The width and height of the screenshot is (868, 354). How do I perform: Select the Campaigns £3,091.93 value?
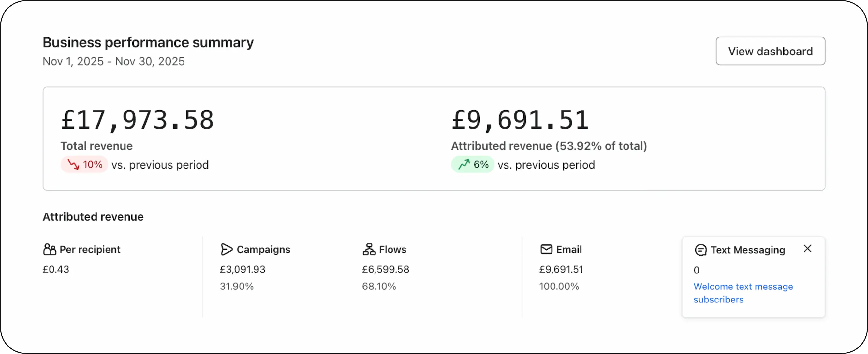click(x=242, y=269)
